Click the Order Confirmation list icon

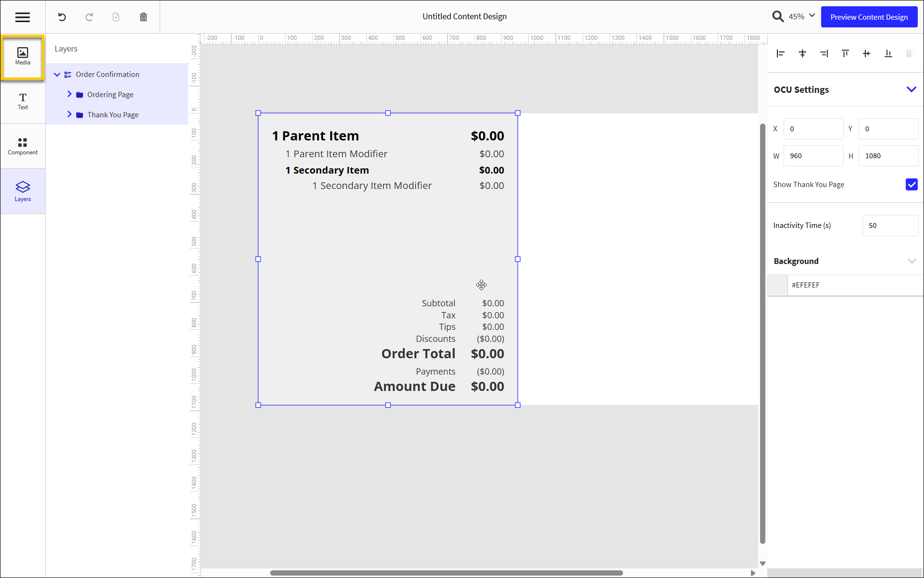68,75
